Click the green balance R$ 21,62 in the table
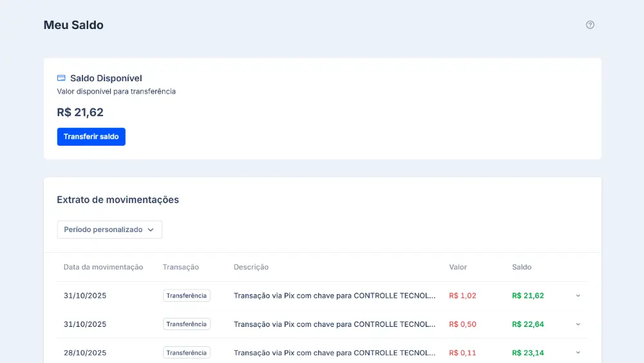This screenshot has width=644, height=363. click(528, 295)
